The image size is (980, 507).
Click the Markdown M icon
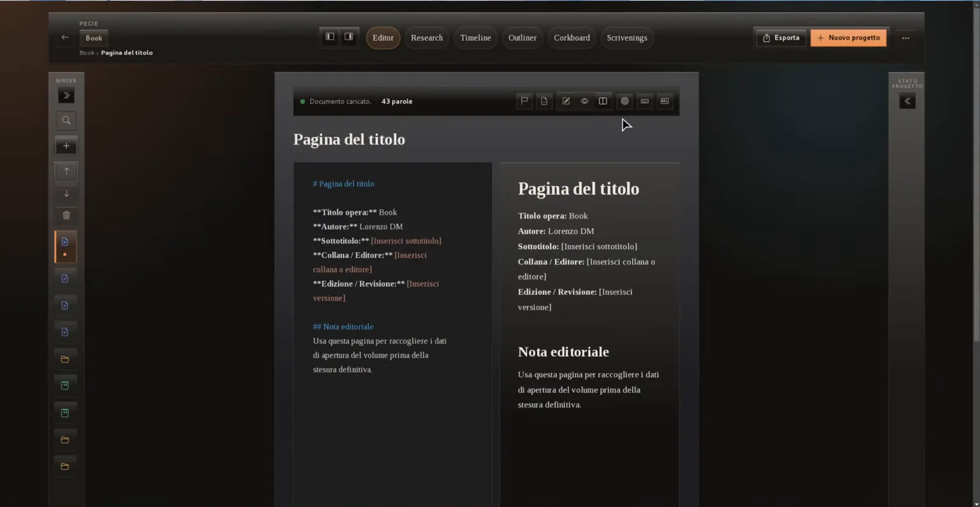point(665,101)
